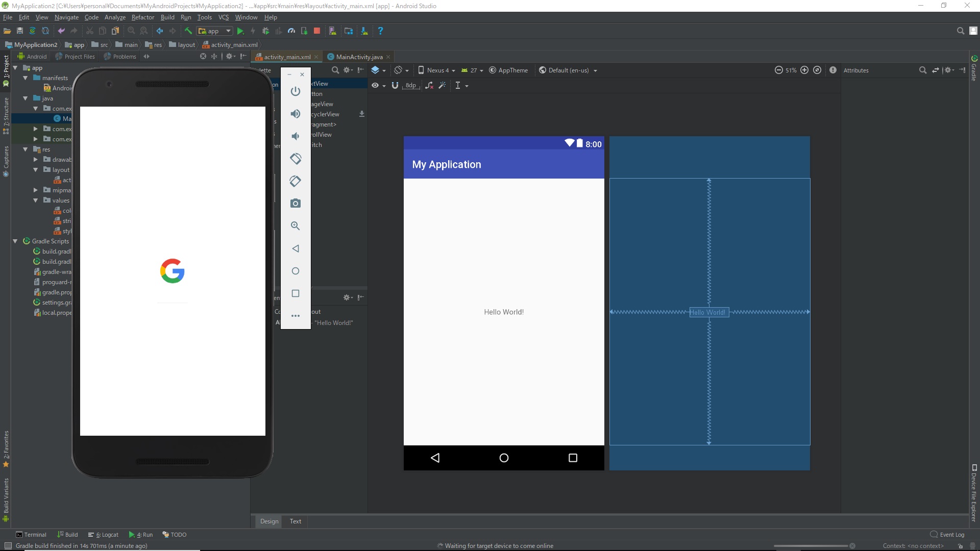Viewport: 980px width, 551px height.
Task: Lower the emulator volume
Action: click(296, 136)
